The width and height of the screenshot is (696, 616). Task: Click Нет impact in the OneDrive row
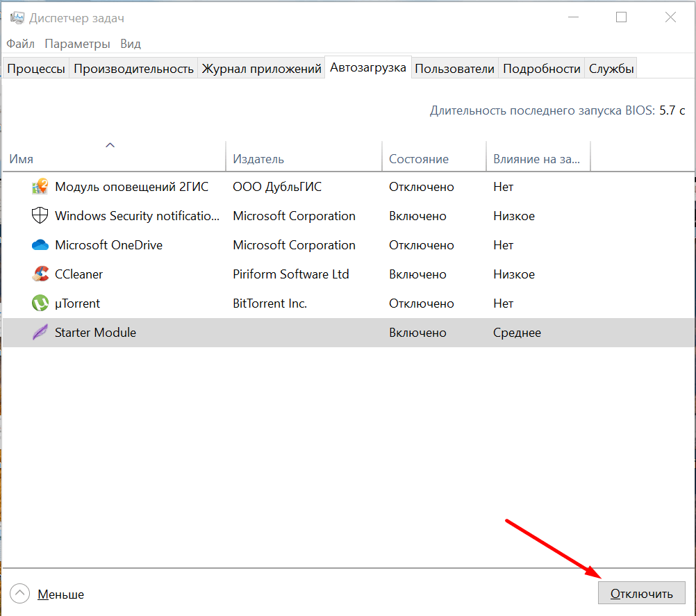click(504, 245)
